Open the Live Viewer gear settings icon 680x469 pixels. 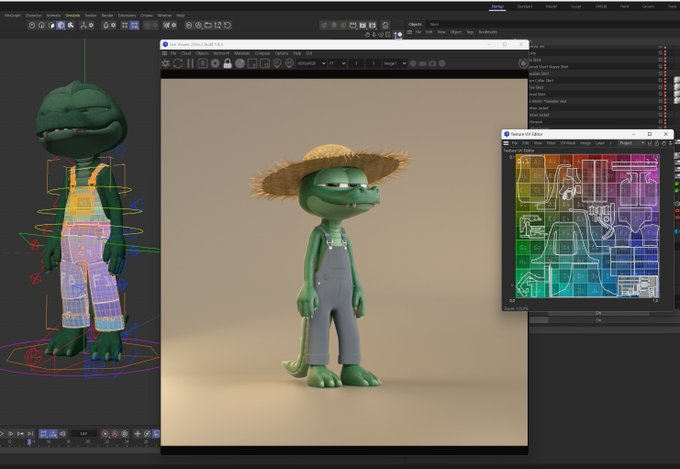(x=215, y=63)
